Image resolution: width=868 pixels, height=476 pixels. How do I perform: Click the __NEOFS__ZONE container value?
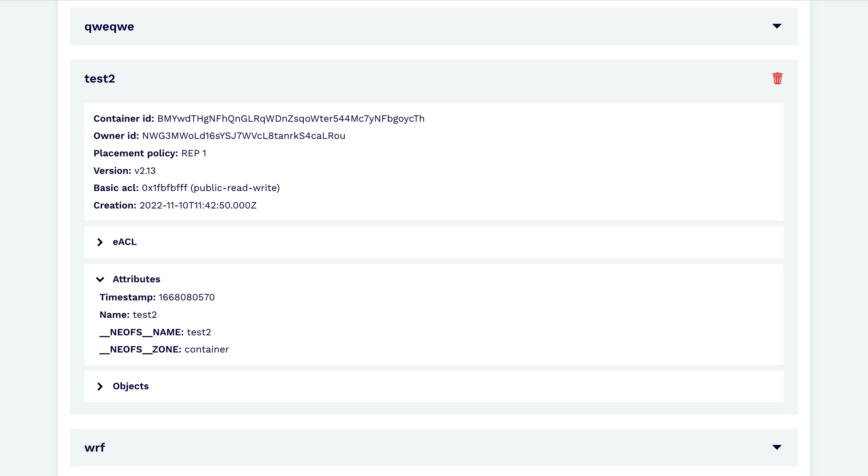206,349
